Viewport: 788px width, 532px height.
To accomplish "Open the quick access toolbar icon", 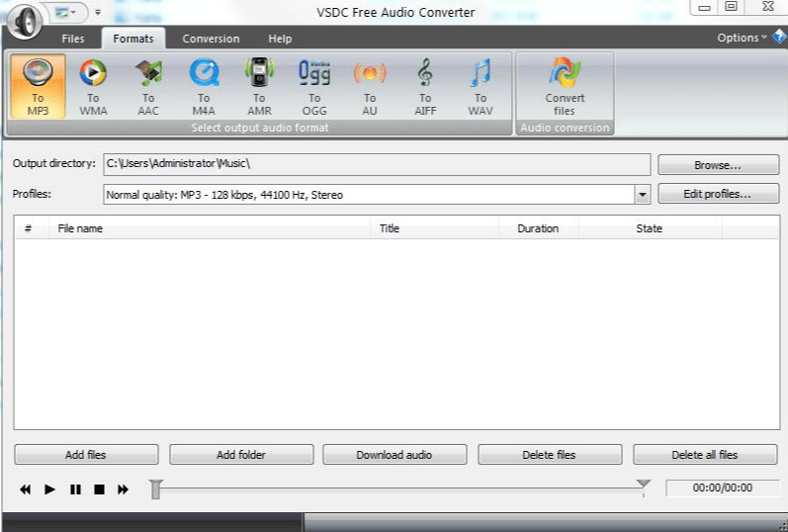I will click(x=65, y=12).
